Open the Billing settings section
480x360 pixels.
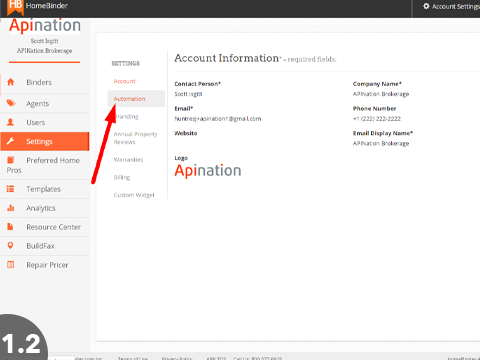coord(122,177)
